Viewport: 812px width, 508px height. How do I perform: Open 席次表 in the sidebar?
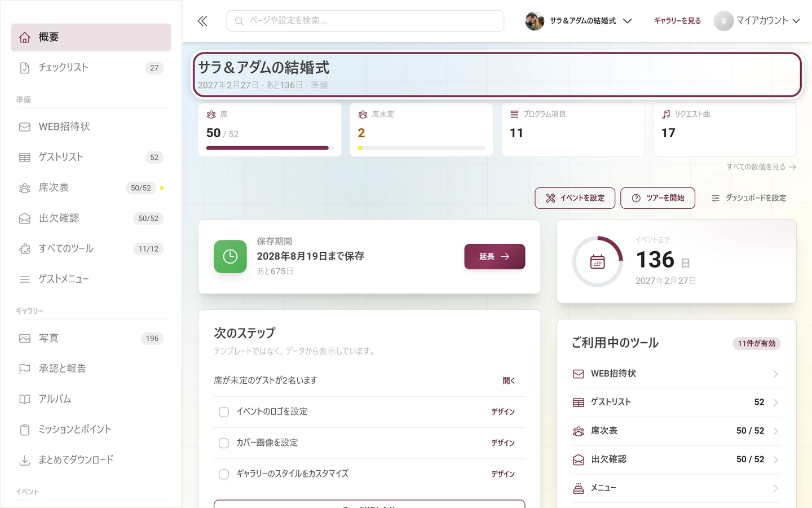[91, 188]
